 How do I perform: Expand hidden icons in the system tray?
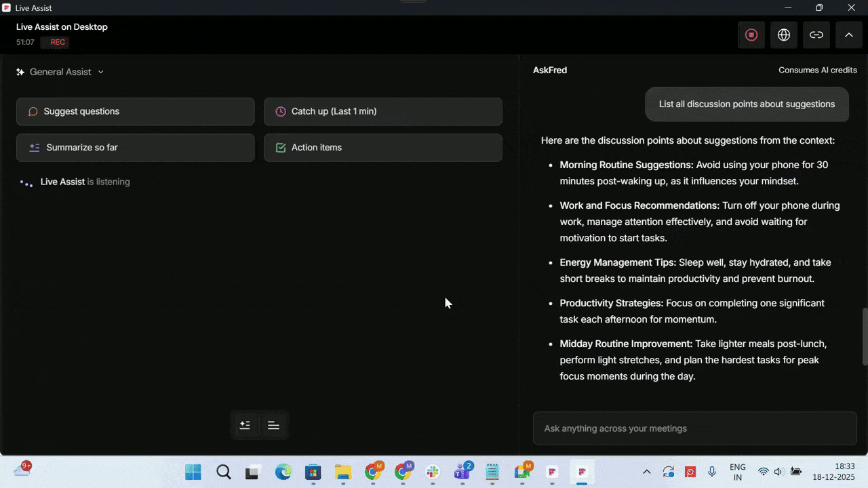click(x=646, y=472)
